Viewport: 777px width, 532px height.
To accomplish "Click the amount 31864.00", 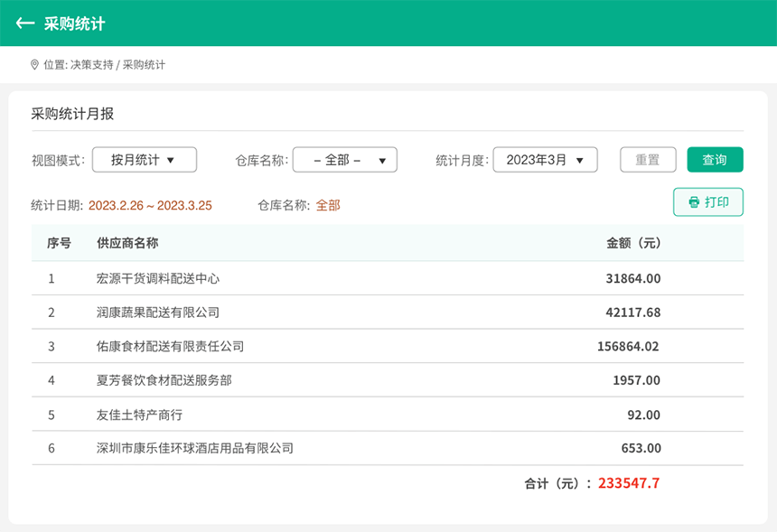I will click(633, 278).
